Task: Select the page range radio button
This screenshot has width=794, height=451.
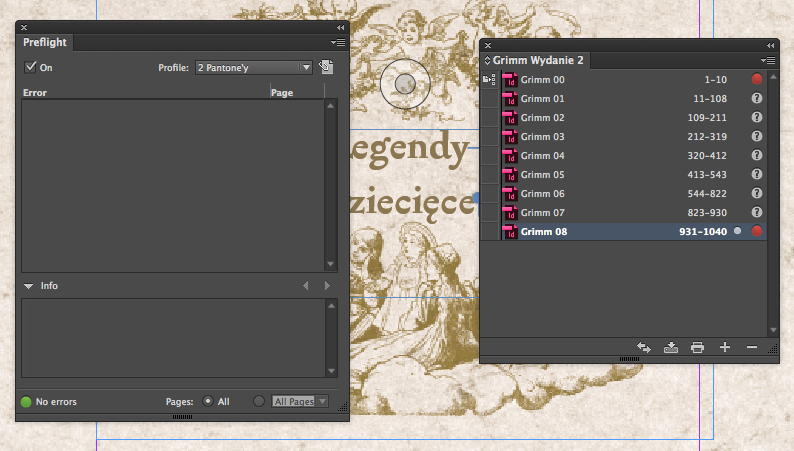Action: [259, 401]
